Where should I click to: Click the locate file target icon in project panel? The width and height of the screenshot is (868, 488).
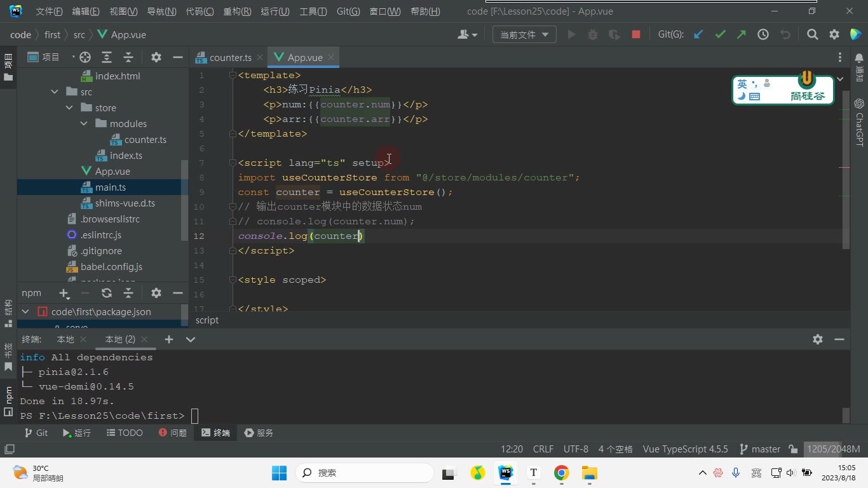click(x=85, y=57)
